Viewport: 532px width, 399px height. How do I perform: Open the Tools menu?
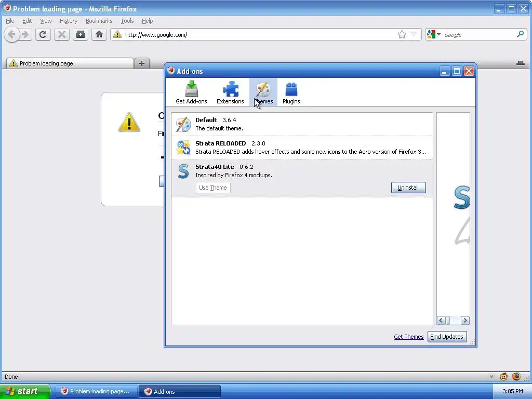(127, 21)
